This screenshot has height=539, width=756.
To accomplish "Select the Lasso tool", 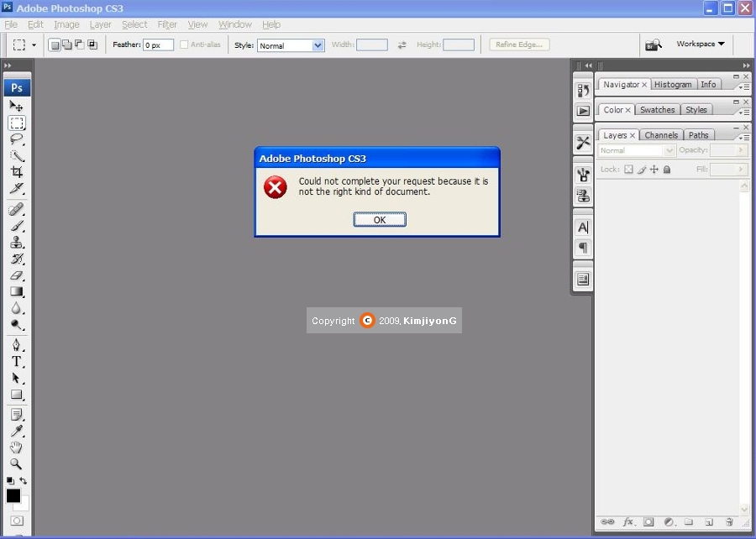I will [x=16, y=139].
